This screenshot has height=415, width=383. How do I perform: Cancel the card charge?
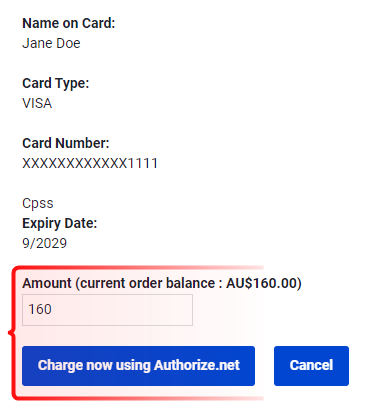point(311,366)
